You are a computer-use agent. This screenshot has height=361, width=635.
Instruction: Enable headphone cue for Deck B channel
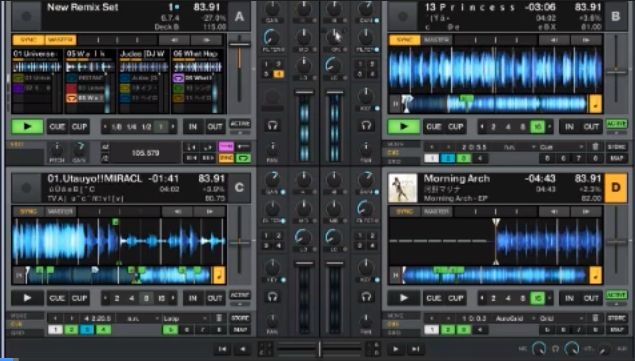coord(366,126)
